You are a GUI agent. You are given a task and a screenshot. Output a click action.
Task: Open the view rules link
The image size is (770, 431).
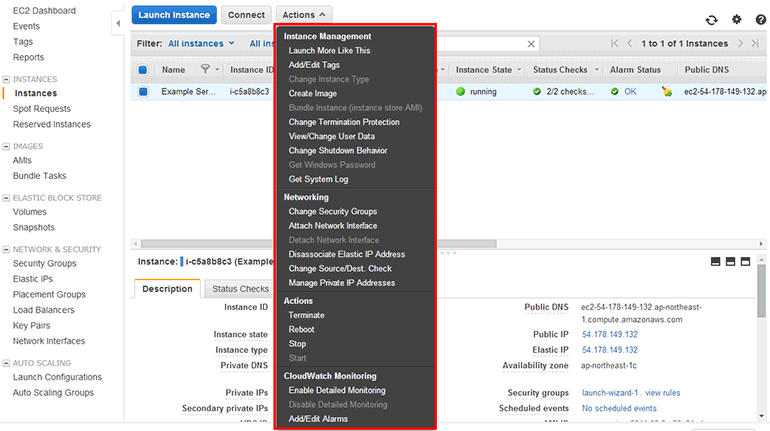click(x=662, y=393)
